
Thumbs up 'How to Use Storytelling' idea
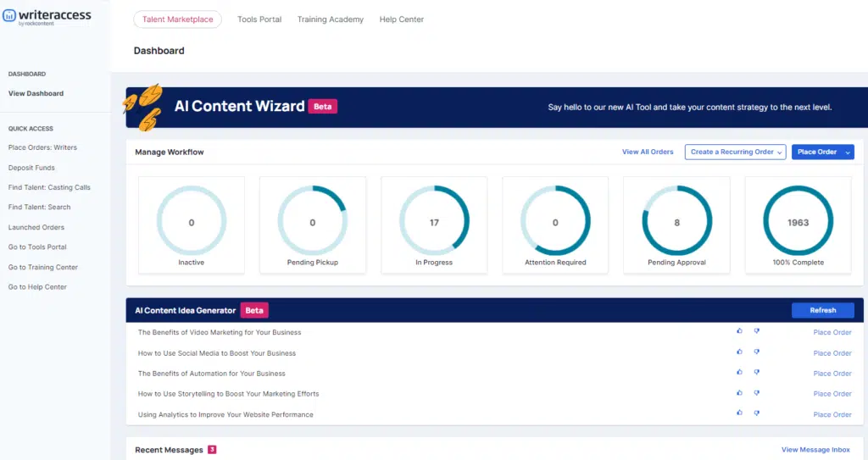point(739,392)
